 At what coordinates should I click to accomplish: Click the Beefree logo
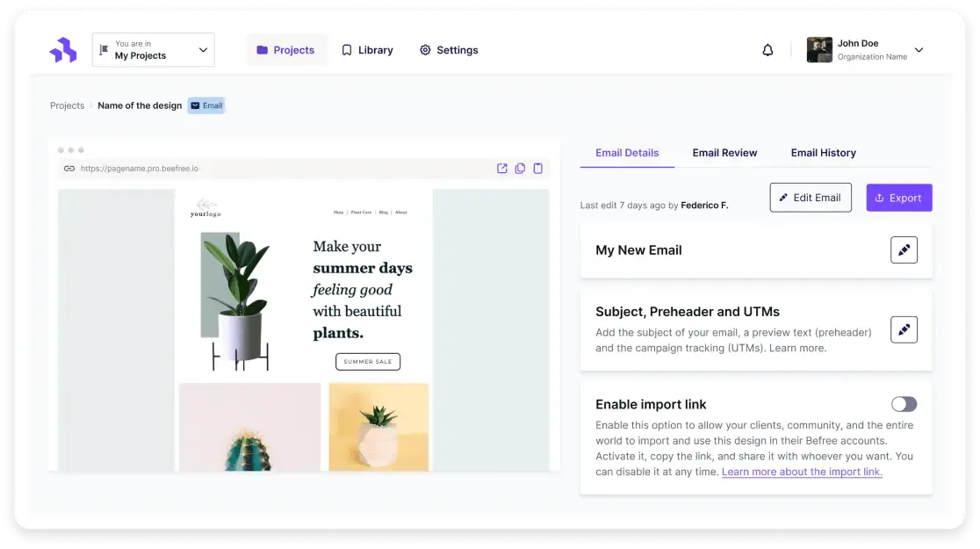pos(62,49)
